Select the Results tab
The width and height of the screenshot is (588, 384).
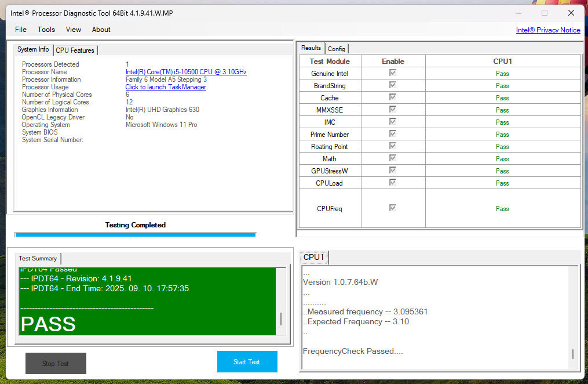pos(311,48)
